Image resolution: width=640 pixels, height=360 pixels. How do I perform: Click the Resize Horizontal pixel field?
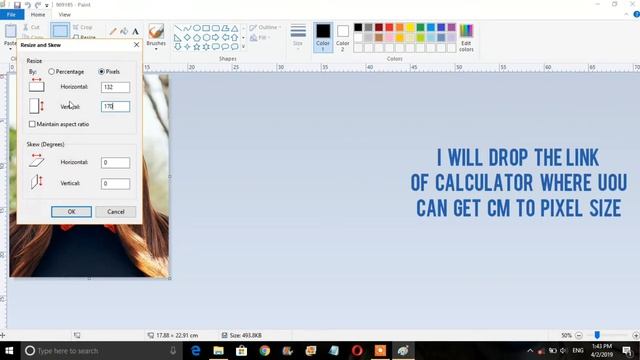click(x=116, y=87)
